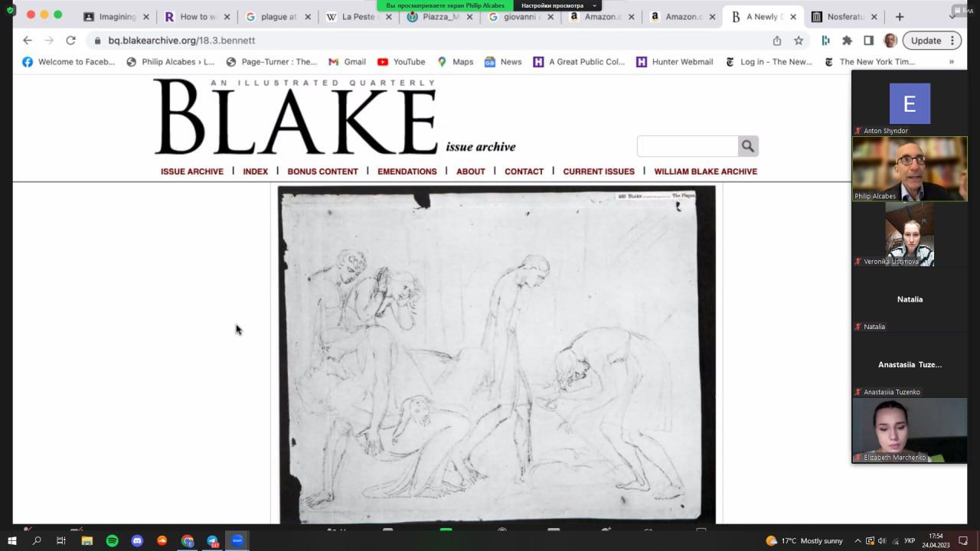
Task: Close the Nosferatu tab
Action: click(874, 17)
